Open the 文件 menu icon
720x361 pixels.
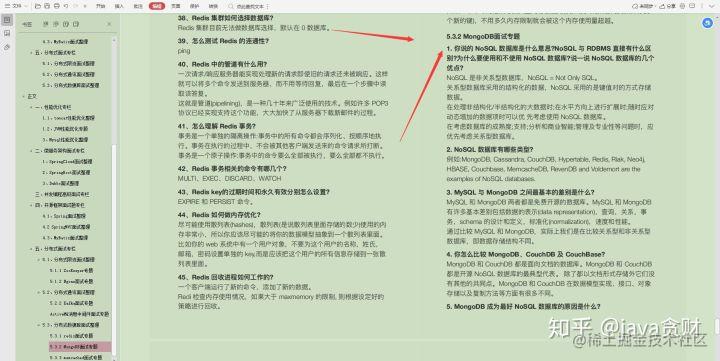(7, 6)
